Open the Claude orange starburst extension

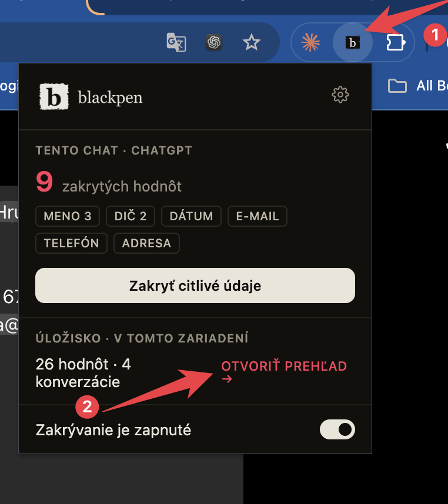point(310,42)
